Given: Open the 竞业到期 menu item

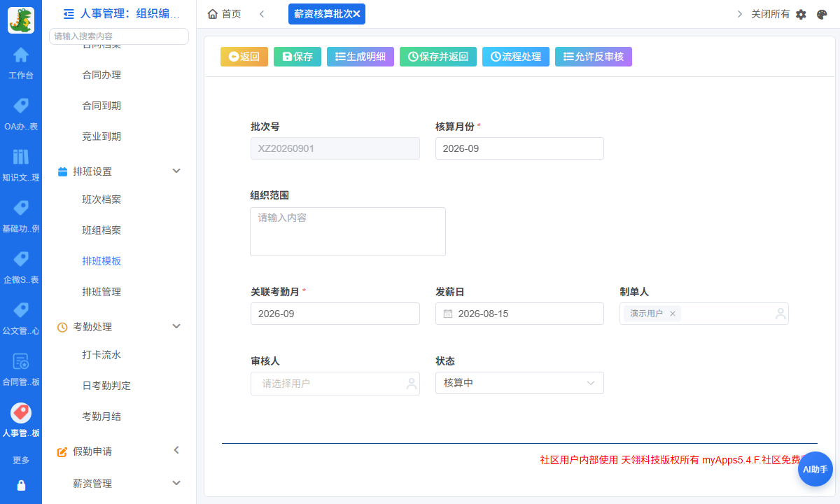Looking at the screenshot, I should tap(101, 136).
